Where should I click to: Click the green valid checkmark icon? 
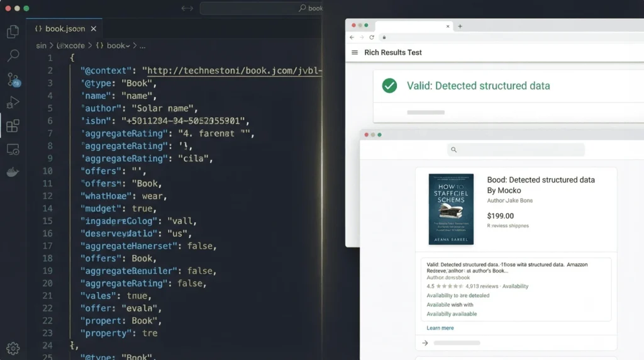tap(389, 86)
